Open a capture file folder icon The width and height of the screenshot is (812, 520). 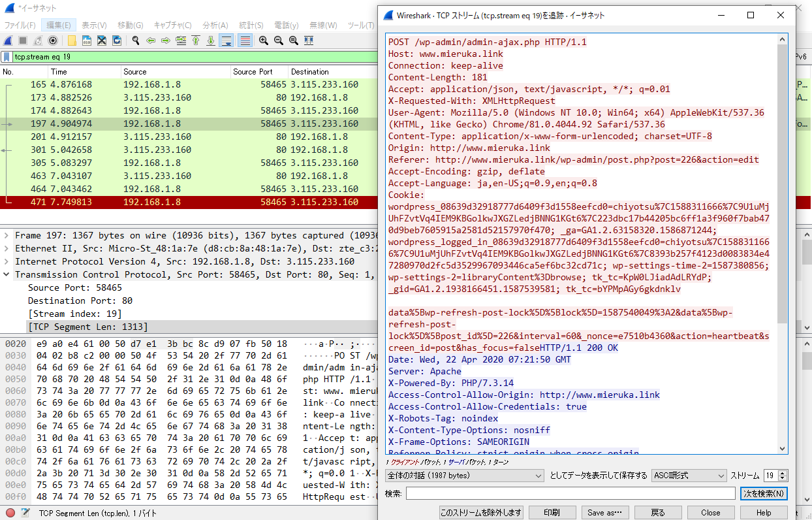tap(72, 41)
